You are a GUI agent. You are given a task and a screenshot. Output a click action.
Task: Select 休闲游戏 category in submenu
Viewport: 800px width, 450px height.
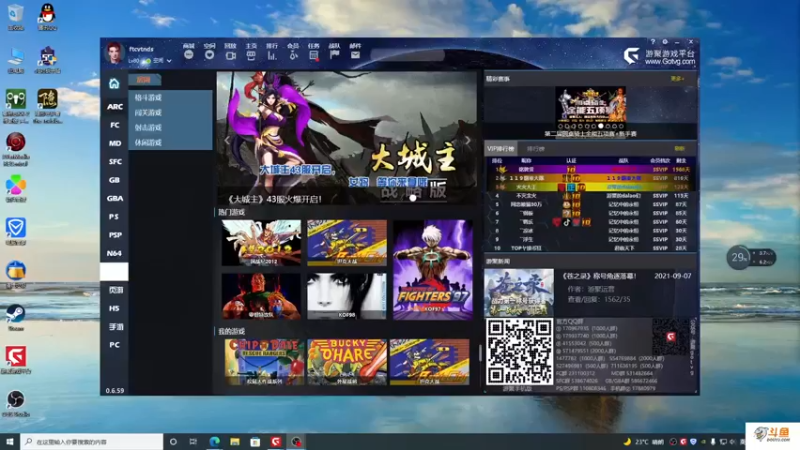pyautogui.click(x=170, y=142)
